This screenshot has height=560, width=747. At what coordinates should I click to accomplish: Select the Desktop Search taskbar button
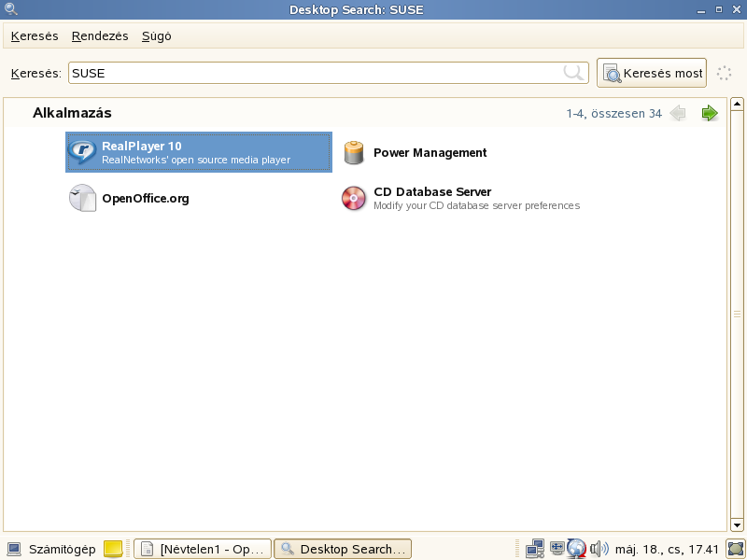point(343,549)
